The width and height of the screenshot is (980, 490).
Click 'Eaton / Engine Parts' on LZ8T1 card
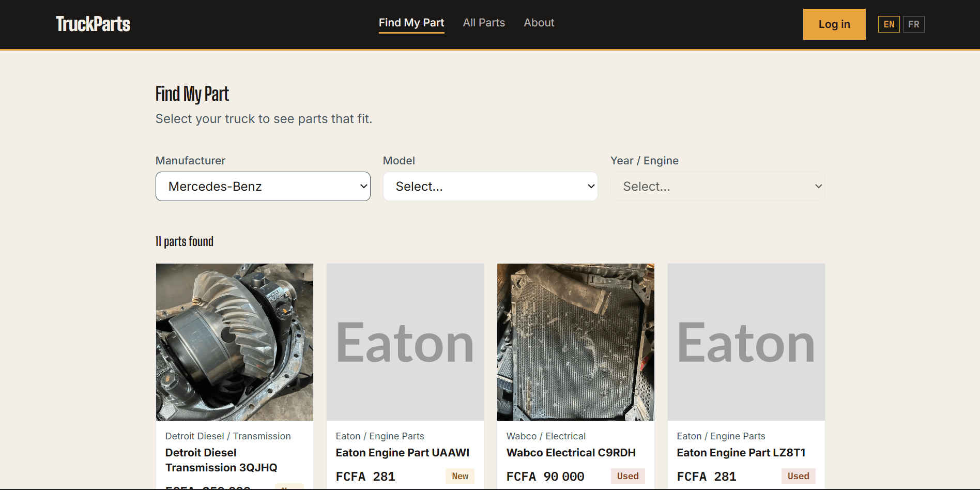point(721,436)
